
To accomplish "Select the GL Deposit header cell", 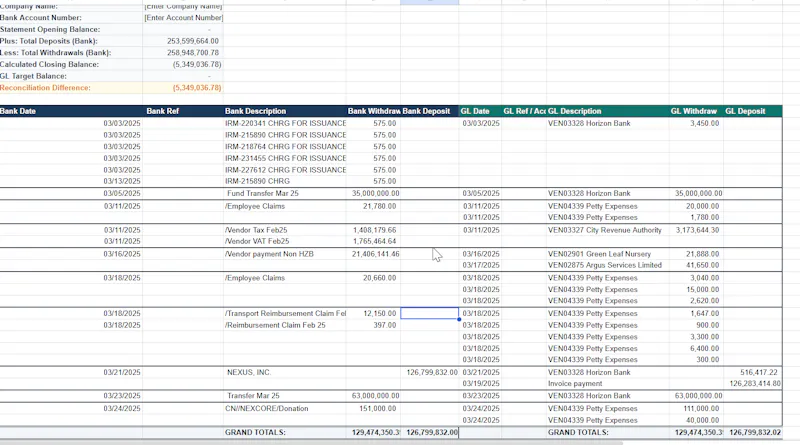I will tap(753, 111).
